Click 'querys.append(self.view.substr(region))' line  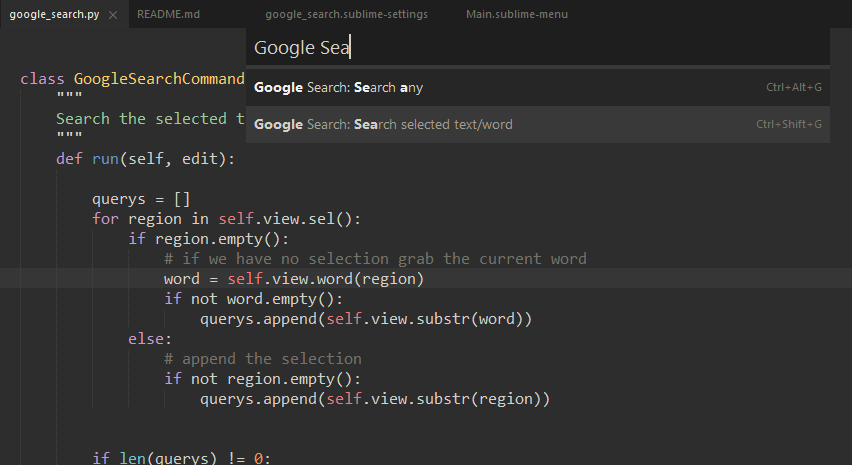(x=375, y=399)
